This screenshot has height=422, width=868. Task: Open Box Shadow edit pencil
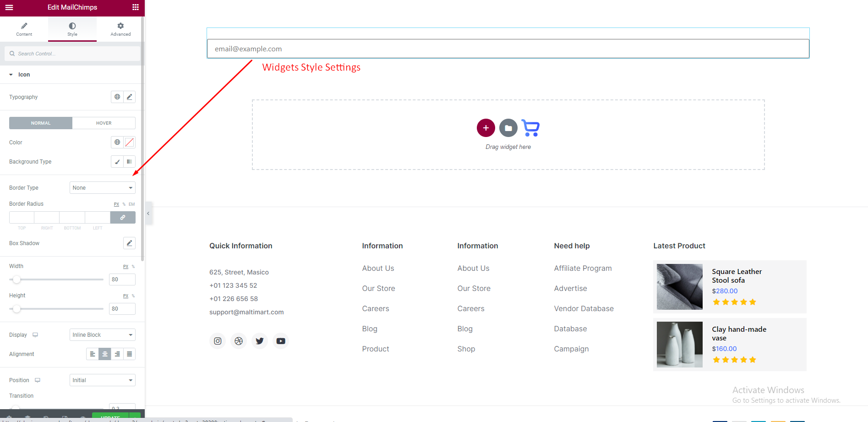129,243
